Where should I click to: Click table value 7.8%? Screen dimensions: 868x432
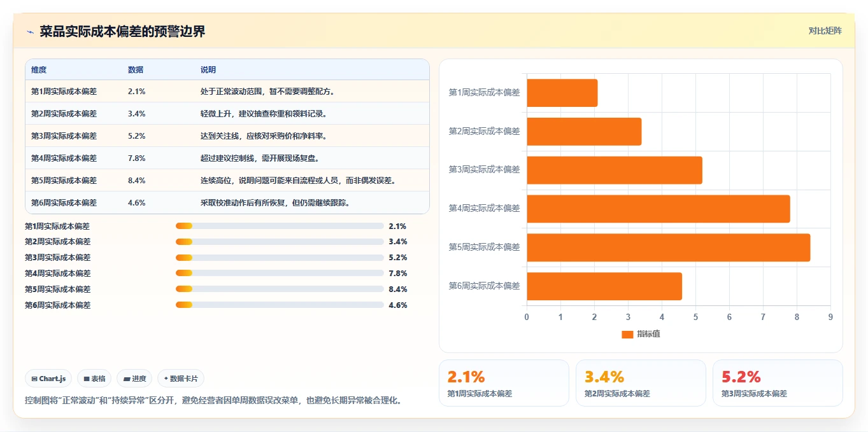(x=137, y=158)
